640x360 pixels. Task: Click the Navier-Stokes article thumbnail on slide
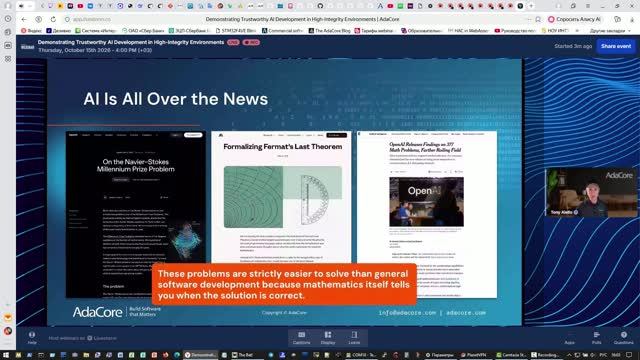pyautogui.click(x=136, y=214)
